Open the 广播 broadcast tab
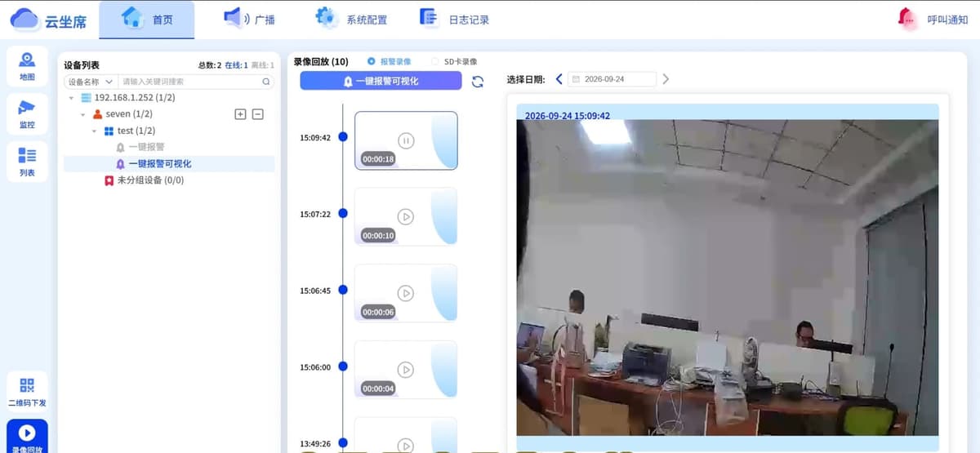This screenshot has height=453, width=980. [x=249, y=20]
